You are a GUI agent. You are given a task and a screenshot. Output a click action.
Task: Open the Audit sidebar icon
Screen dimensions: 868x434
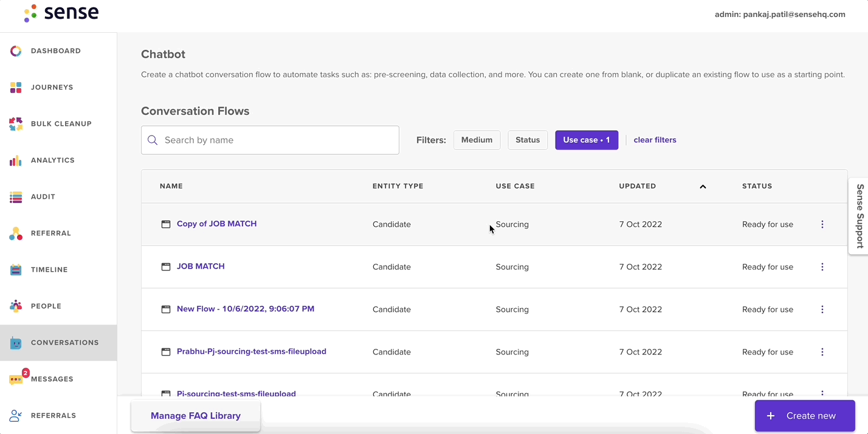(x=16, y=197)
